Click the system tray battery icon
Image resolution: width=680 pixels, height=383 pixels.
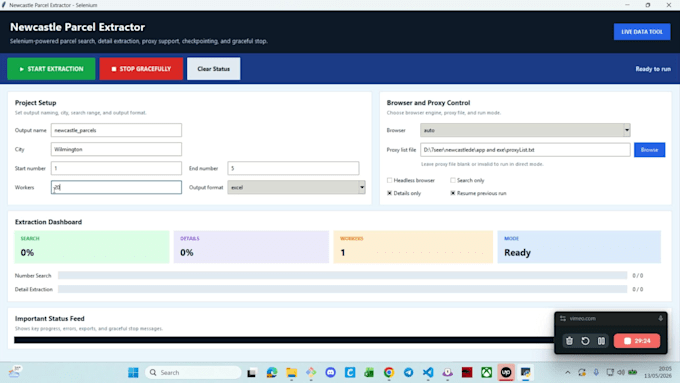pos(633,373)
